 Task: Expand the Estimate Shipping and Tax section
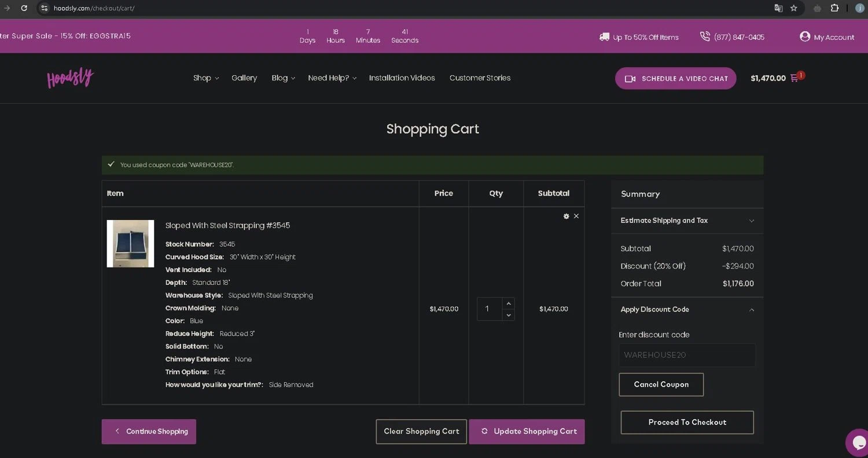point(687,221)
